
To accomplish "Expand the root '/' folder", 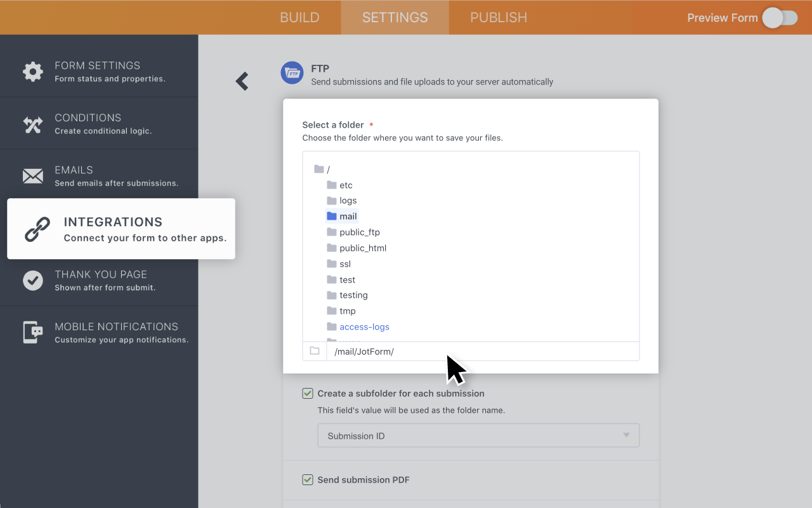I will tap(319, 170).
